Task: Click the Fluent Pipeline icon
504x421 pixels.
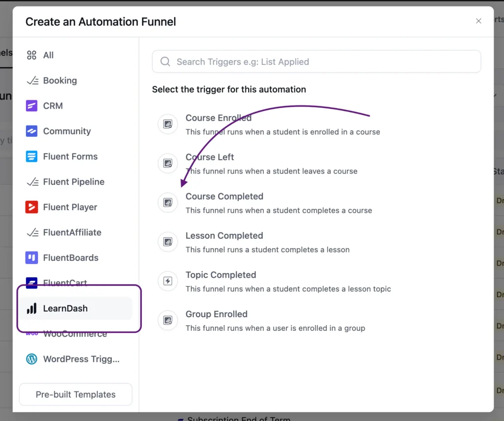Action: 32,182
